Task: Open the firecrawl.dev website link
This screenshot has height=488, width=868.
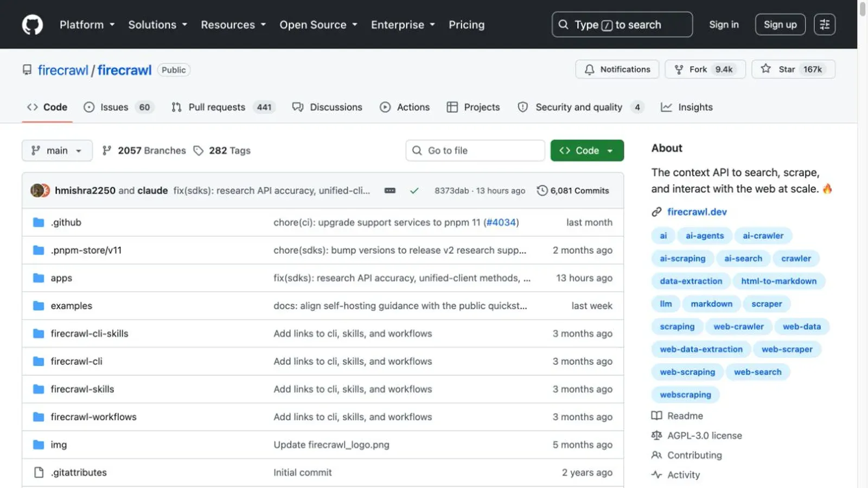Action: tap(697, 212)
